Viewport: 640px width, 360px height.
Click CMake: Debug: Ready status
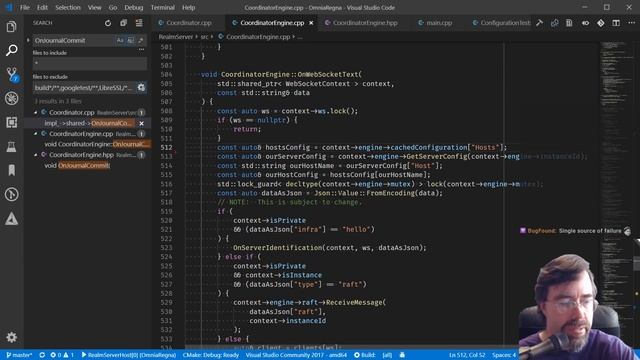pyautogui.click(x=211, y=355)
